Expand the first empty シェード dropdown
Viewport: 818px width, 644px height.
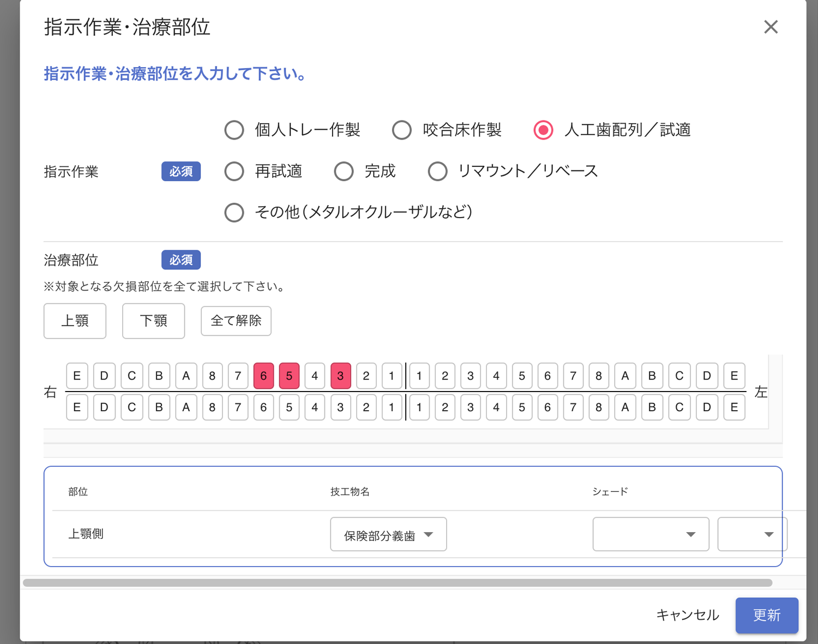click(x=651, y=534)
